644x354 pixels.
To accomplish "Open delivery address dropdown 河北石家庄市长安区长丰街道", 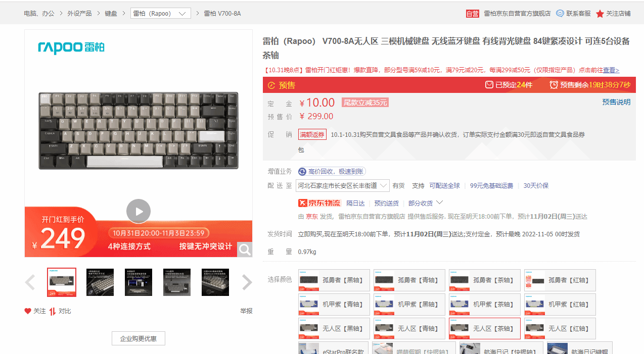I will click(x=342, y=185).
